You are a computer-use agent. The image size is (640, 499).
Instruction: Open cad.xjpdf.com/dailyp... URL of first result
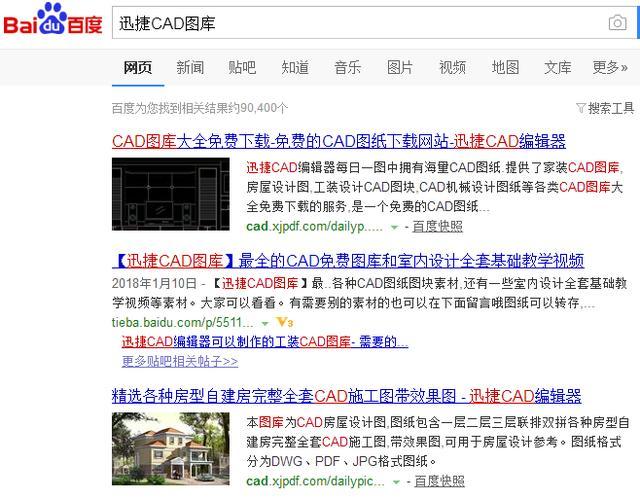point(314,226)
